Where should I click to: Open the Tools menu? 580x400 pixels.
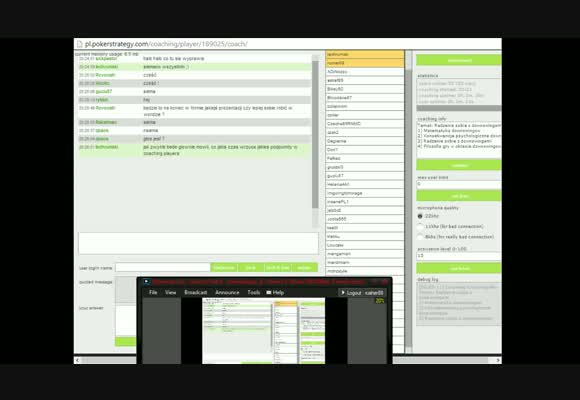coord(254,292)
